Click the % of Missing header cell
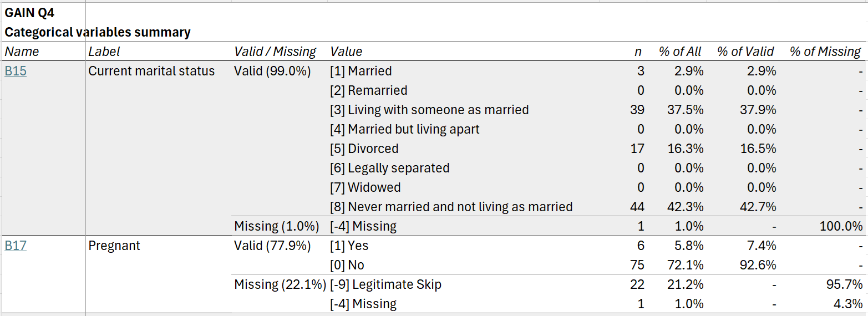 pyautogui.click(x=825, y=52)
